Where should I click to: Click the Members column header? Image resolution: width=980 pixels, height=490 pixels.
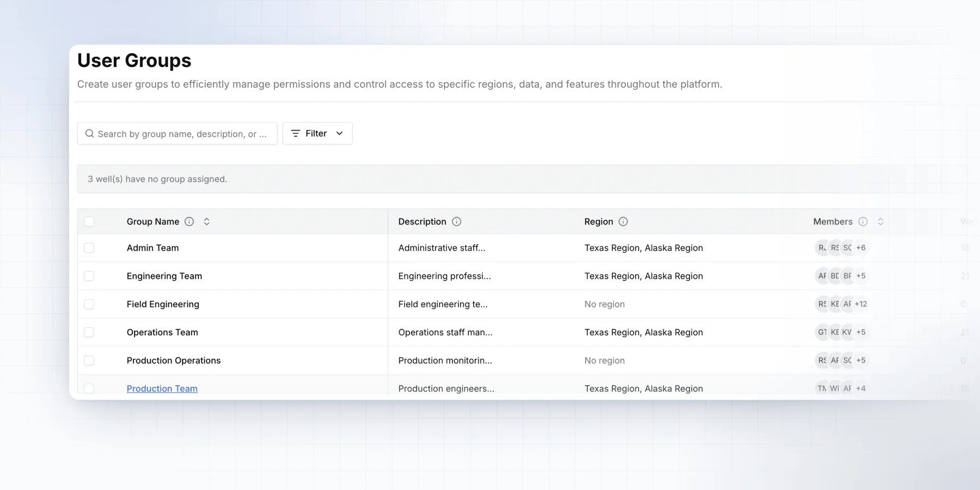pos(832,222)
